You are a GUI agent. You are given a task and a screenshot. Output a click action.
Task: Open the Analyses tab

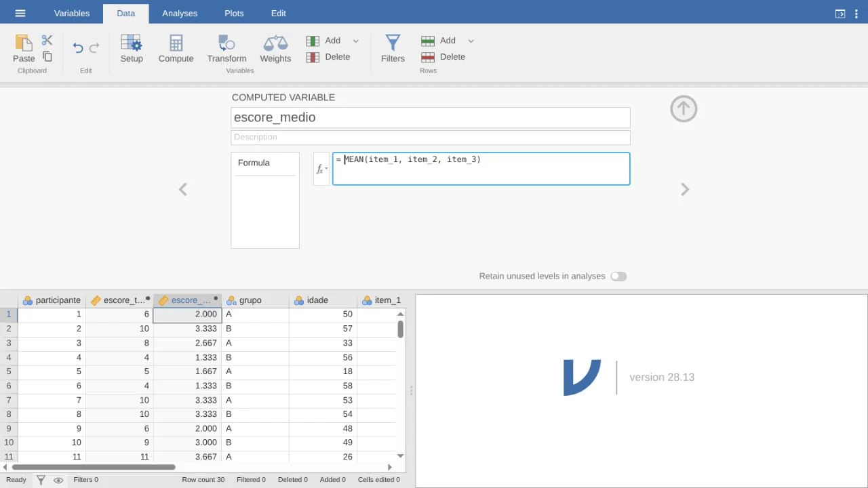point(180,13)
